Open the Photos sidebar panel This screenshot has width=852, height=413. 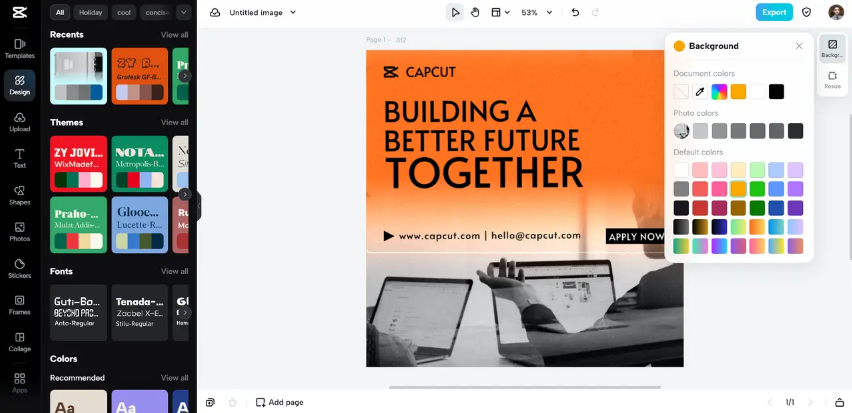20,232
